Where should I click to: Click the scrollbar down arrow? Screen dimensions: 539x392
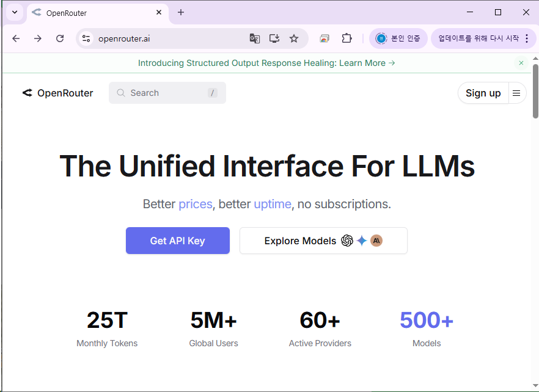click(535, 385)
